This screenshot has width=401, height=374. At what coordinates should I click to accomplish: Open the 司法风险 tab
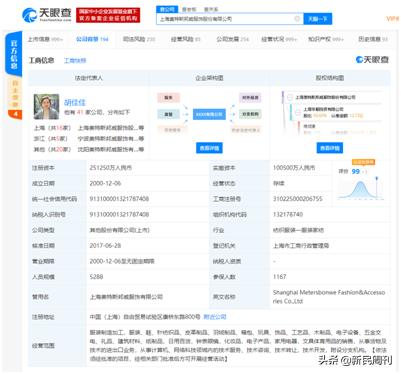pos(139,39)
